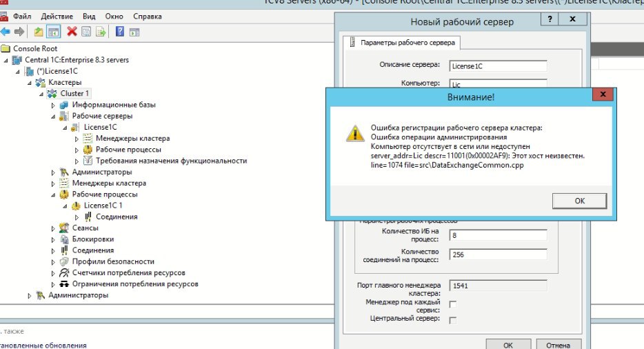Image resolution: width=644 pixels, height=349 pixels.
Task: Select License1C under Рабочие серверы
Action: pos(100,128)
